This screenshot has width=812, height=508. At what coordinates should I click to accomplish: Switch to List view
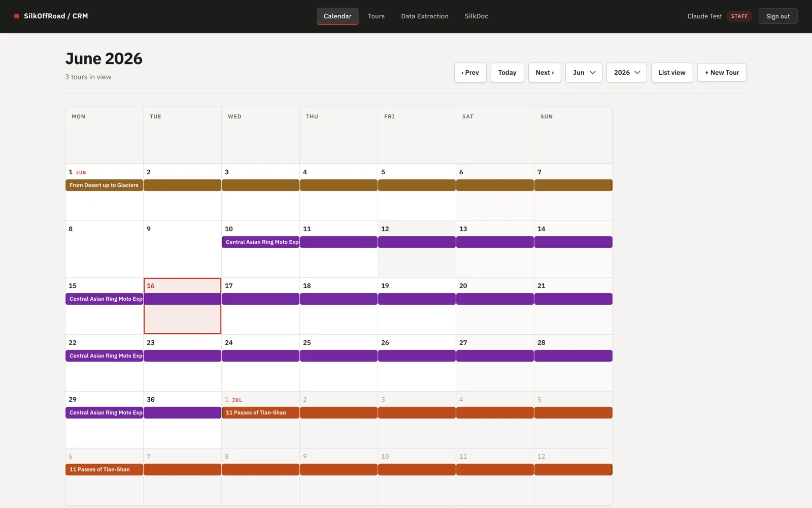[672, 73]
